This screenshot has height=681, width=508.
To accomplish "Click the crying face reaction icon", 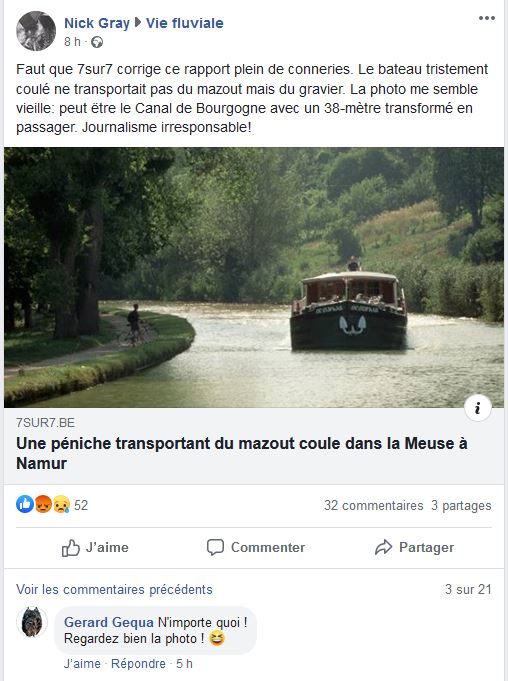I will [61, 504].
